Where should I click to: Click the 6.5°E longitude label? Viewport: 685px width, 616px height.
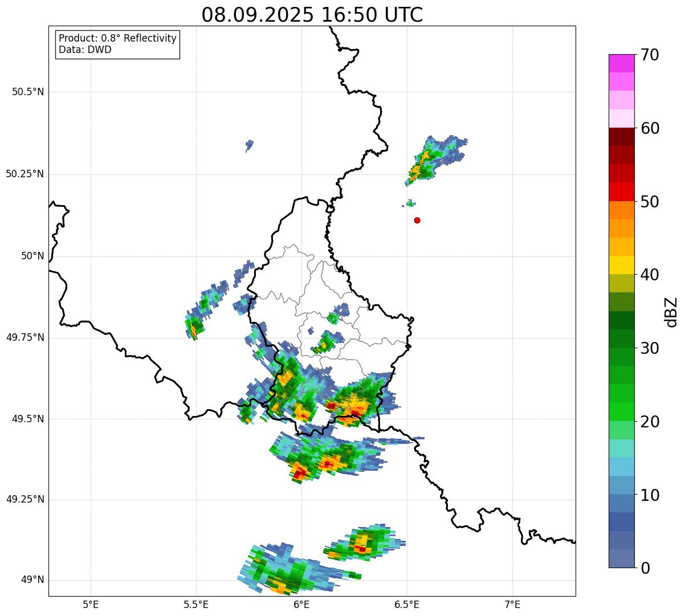pos(407,604)
